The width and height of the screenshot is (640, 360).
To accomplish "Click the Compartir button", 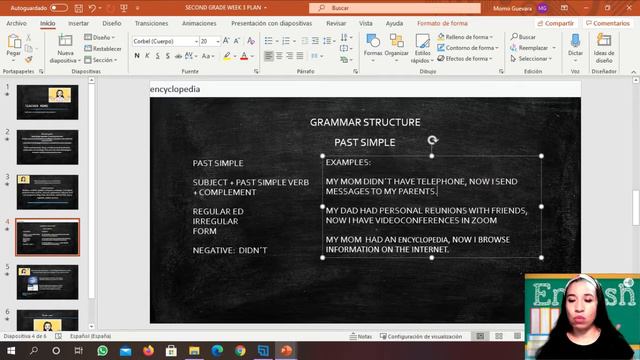I will tap(556, 24).
